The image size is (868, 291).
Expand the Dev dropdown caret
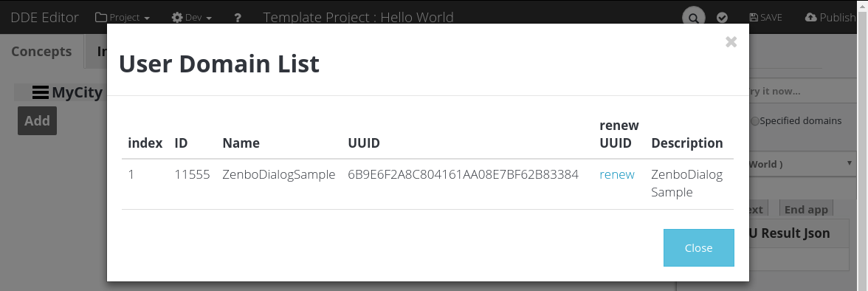pos(209,18)
